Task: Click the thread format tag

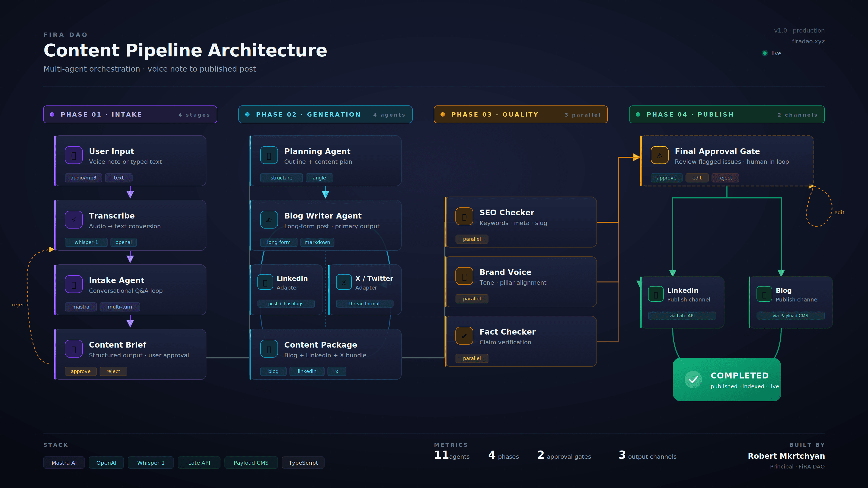Action: [365, 304]
